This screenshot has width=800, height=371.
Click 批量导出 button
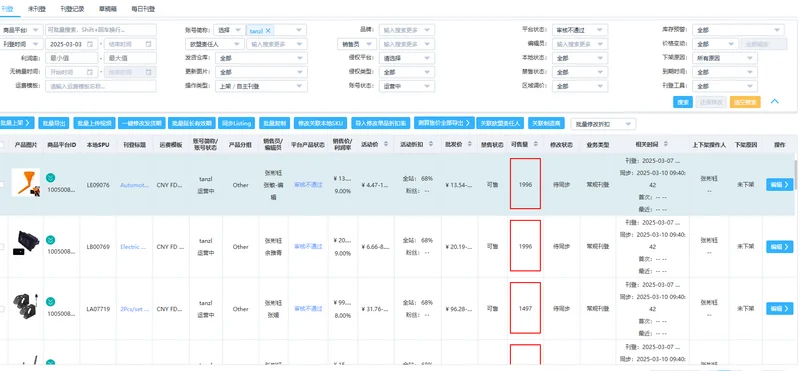pos(54,123)
